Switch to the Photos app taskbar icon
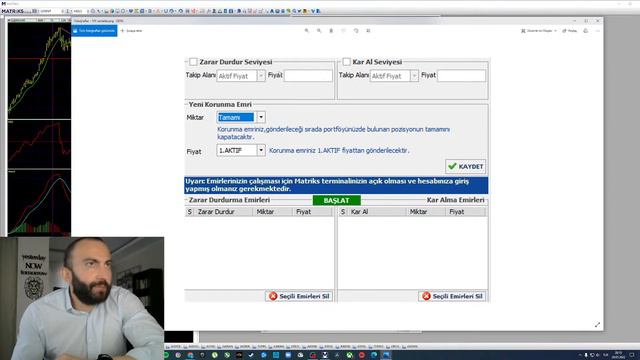This screenshot has width=640, height=360. [386, 355]
